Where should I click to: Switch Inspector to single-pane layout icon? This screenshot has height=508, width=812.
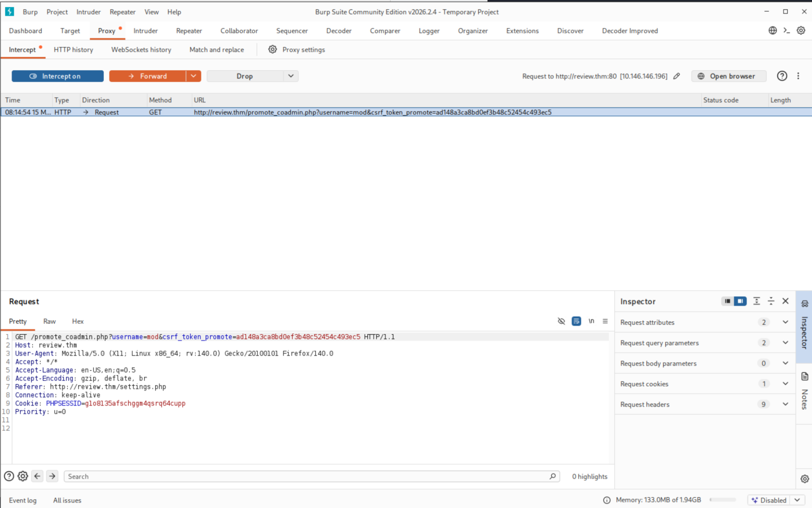[728, 301]
